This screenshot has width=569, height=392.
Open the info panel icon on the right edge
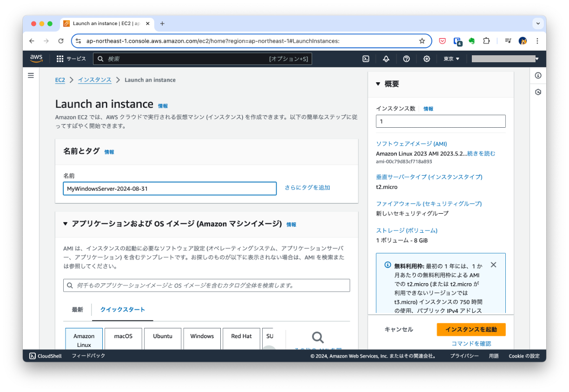538,75
